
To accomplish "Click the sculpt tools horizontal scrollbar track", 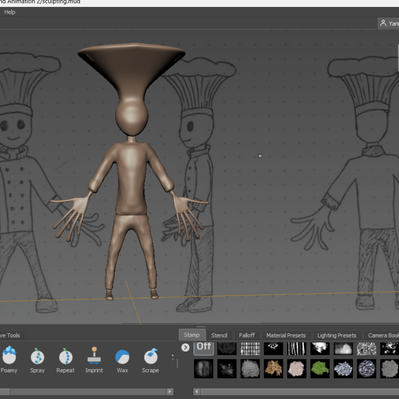I will coord(83,391).
